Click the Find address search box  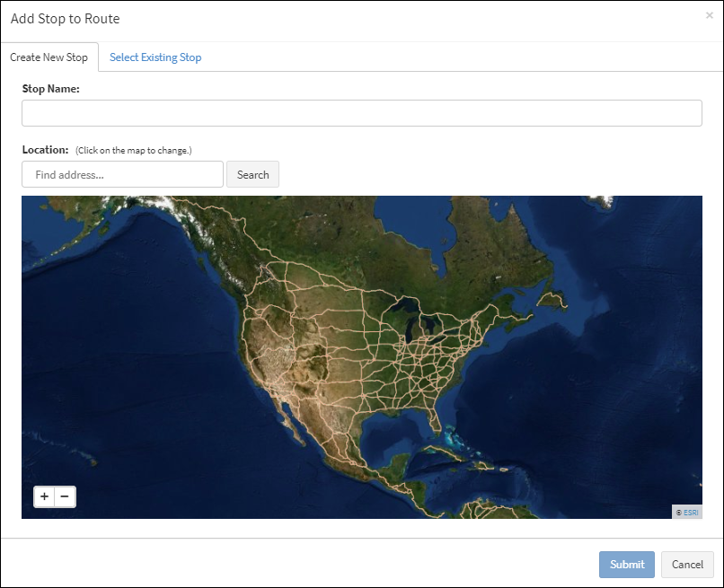[x=122, y=174]
